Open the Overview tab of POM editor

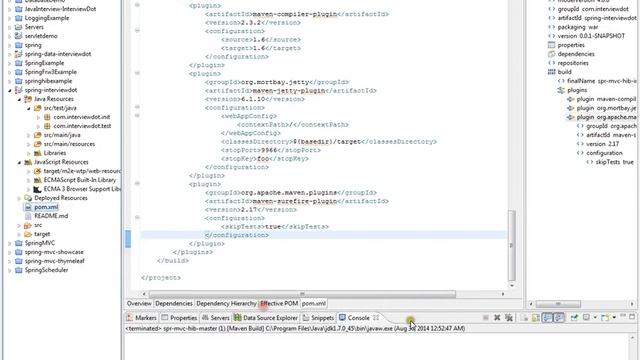(139, 303)
